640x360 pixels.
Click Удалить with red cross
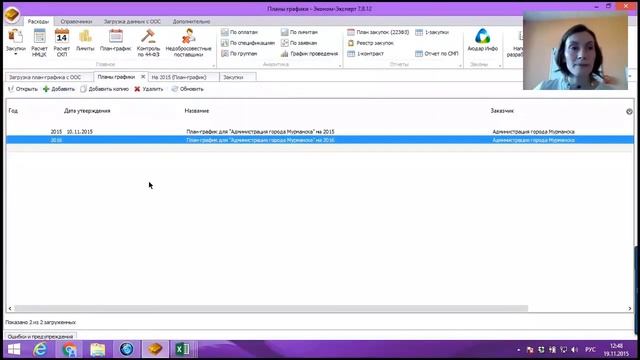pos(149,89)
